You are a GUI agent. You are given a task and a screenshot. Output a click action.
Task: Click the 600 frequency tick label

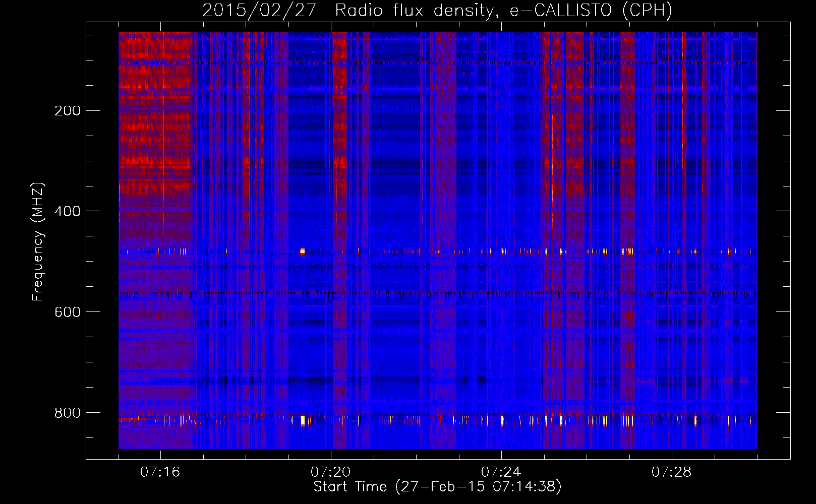(x=68, y=312)
